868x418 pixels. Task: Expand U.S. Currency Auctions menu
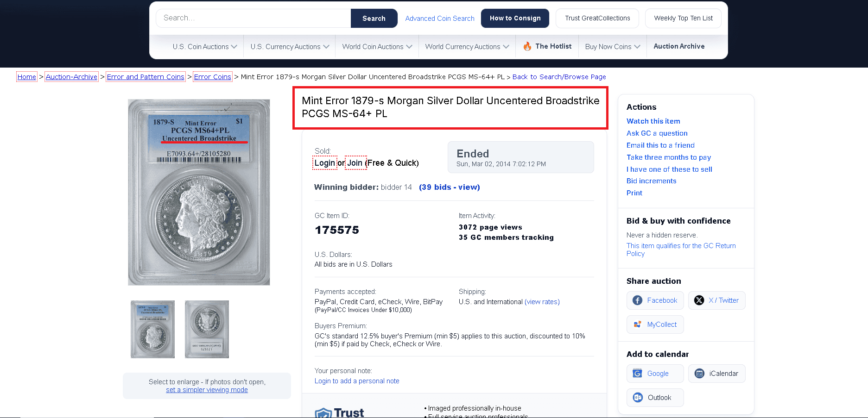point(290,47)
